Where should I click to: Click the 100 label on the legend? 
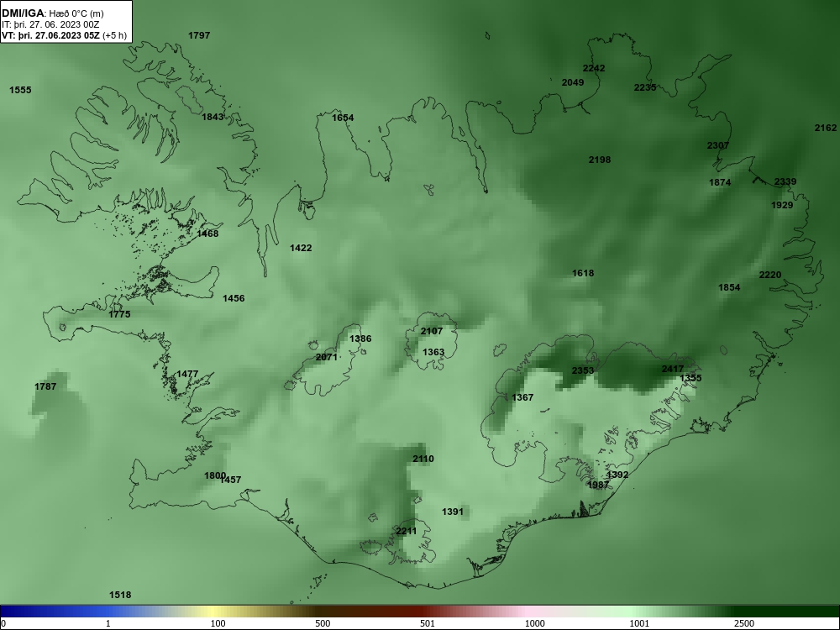[x=218, y=623]
